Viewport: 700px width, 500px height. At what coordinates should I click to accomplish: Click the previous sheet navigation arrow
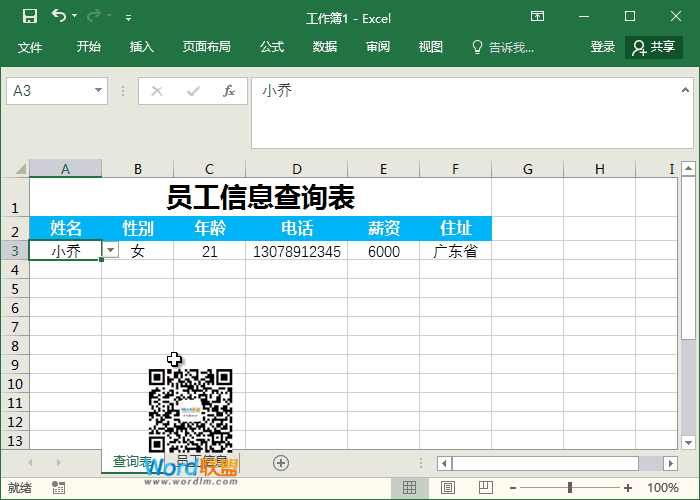pyautogui.click(x=30, y=462)
